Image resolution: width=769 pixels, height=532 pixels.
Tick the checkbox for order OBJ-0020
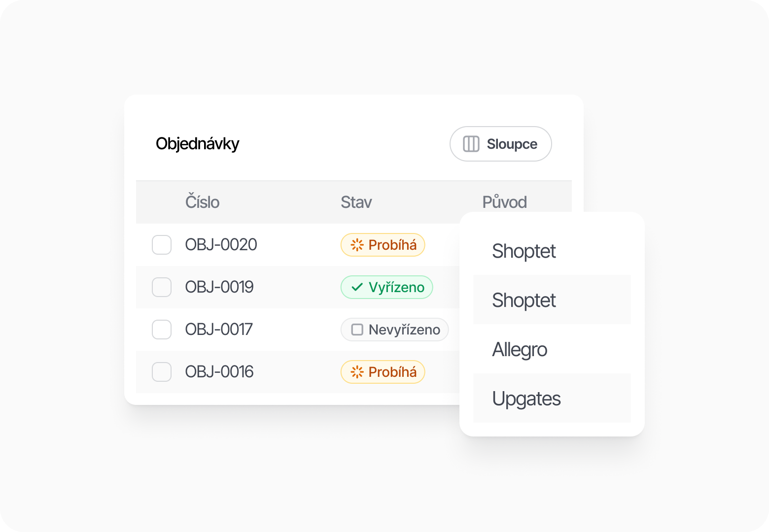(x=162, y=245)
